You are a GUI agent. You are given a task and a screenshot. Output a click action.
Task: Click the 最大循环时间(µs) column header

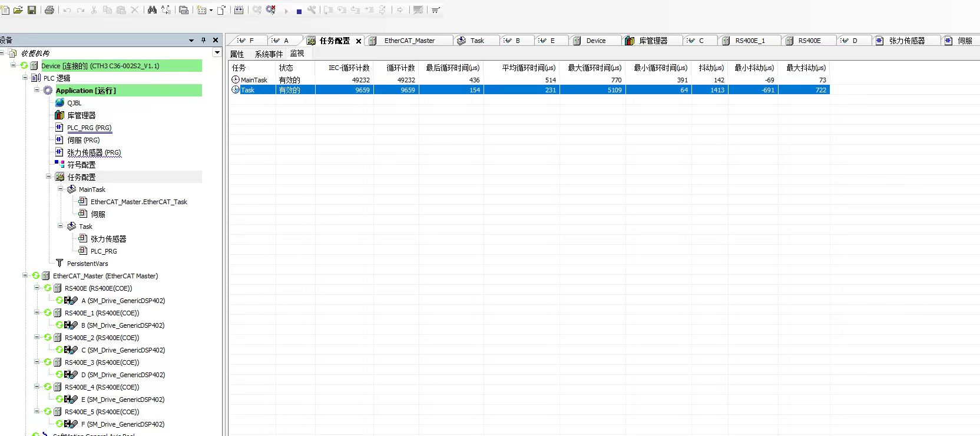(x=594, y=68)
